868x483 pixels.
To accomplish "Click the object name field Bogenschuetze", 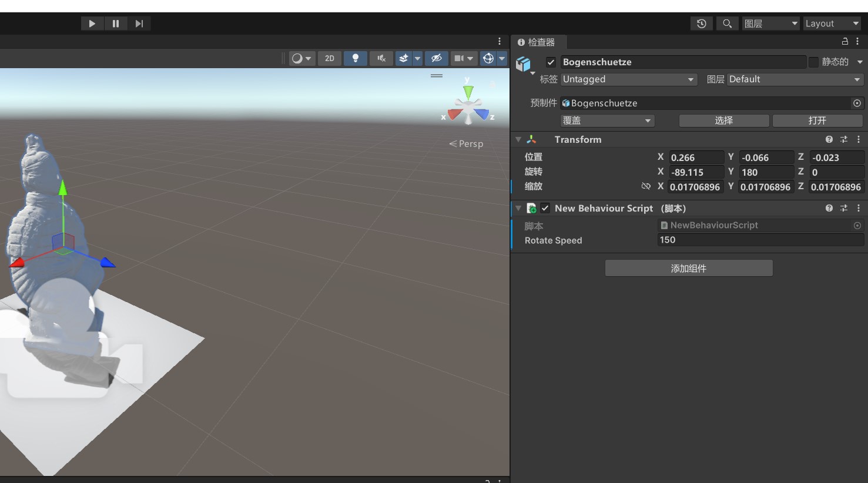I will [x=683, y=62].
